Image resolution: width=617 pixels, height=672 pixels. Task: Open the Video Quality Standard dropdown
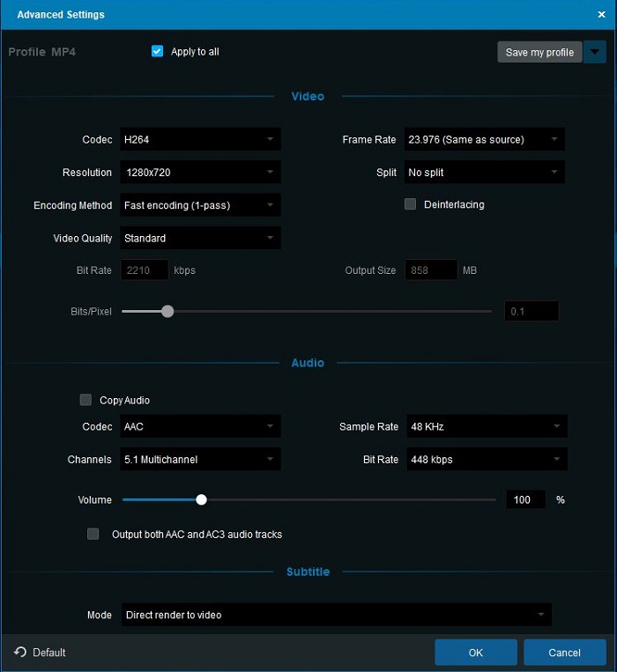point(200,238)
